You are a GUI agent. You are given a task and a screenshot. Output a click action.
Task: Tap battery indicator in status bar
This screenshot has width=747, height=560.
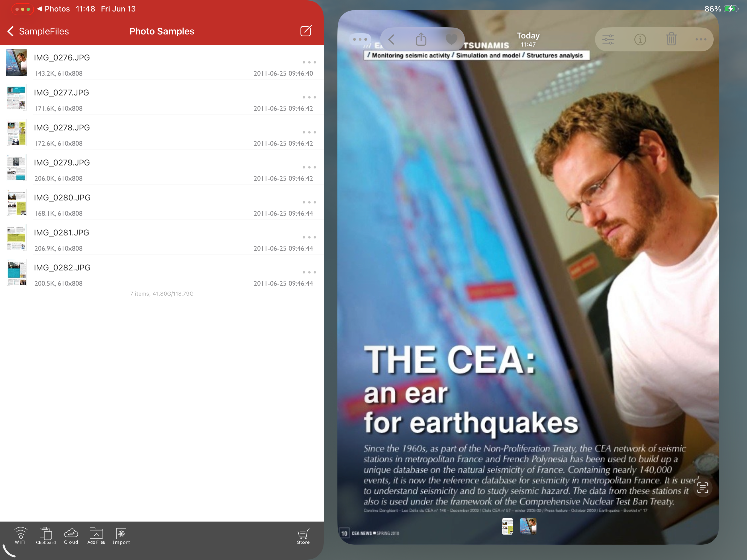731,9
